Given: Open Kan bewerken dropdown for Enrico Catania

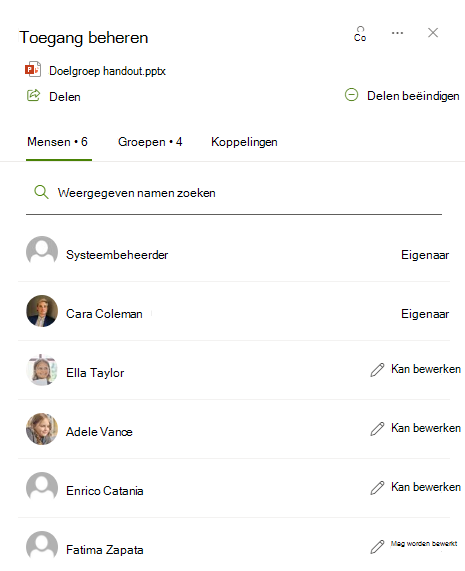Looking at the screenshot, I should [x=416, y=487].
